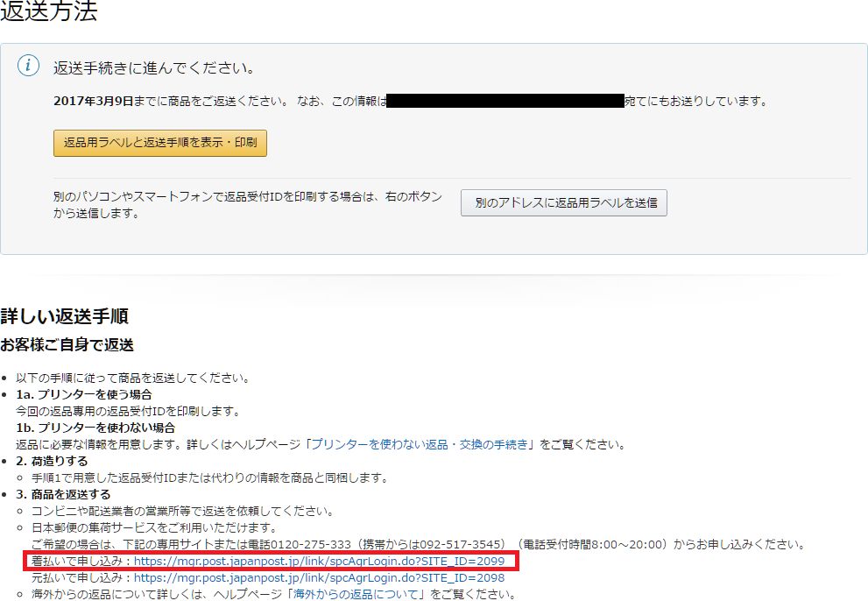Click the 詳しい返送手順 heading

click(x=64, y=316)
